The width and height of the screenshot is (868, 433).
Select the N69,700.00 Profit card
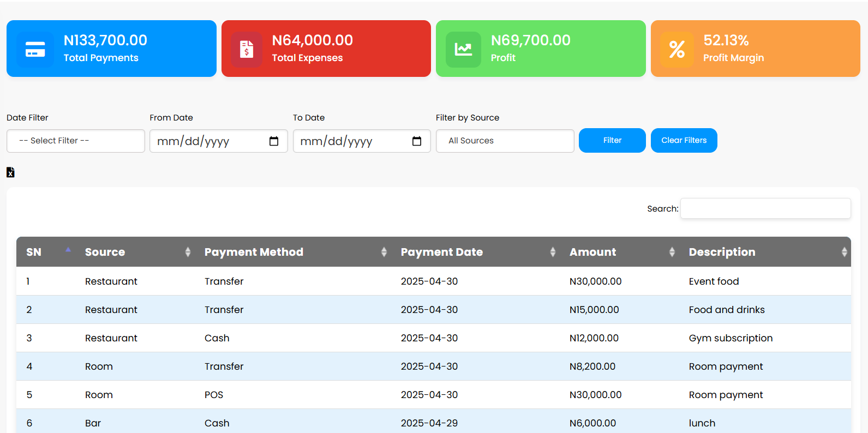541,49
